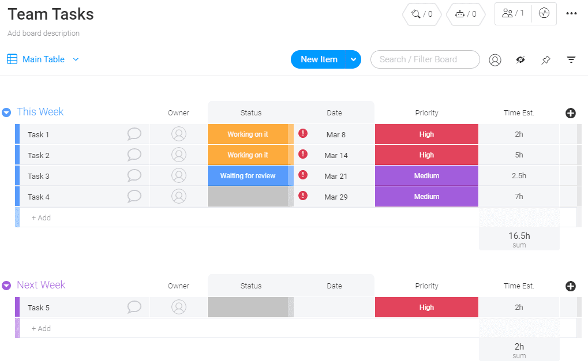This screenshot has width=588, height=364.
Task: Pin columns using the pin icon
Action: [x=545, y=59]
